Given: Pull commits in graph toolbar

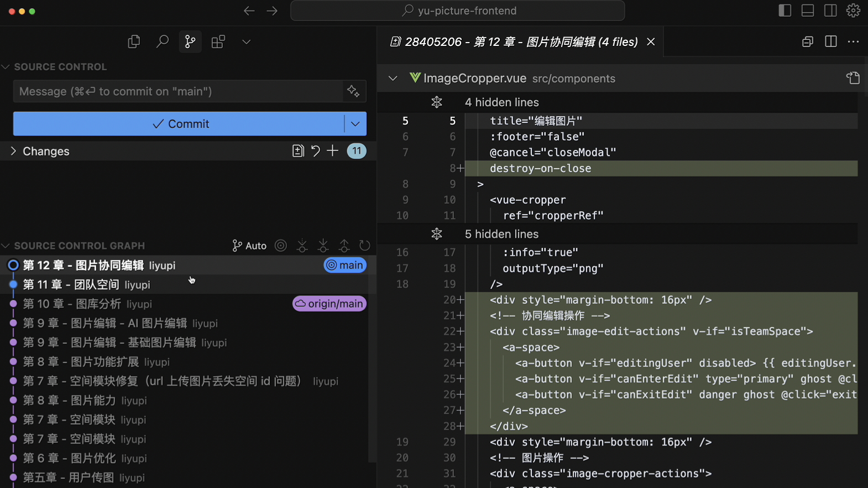Looking at the screenshot, I should pos(323,246).
